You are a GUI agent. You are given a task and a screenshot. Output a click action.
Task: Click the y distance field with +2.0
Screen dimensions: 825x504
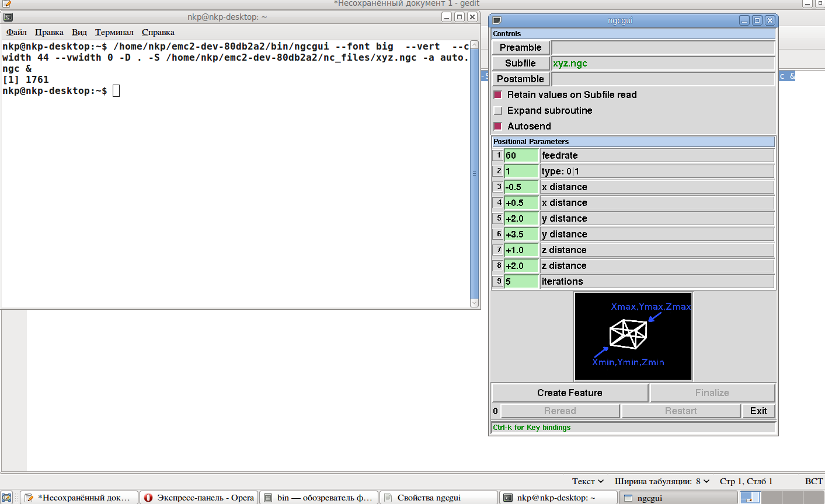pyautogui.click(x=521, y=218)
